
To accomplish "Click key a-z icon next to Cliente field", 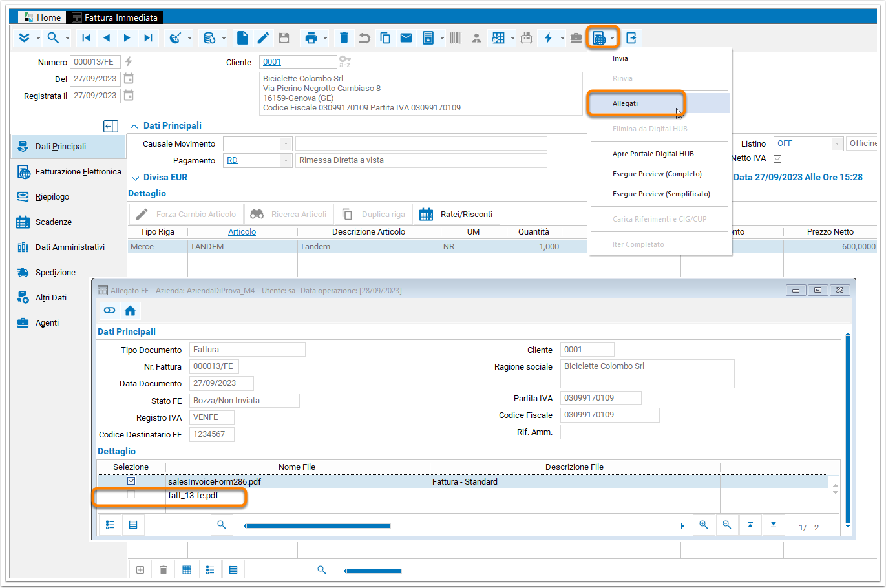I will (x=345, y=62).
